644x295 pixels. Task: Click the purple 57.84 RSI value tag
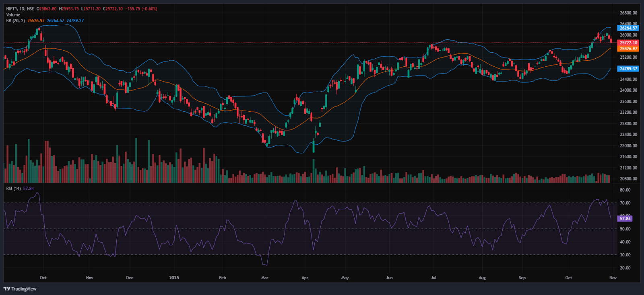(625, 219)
